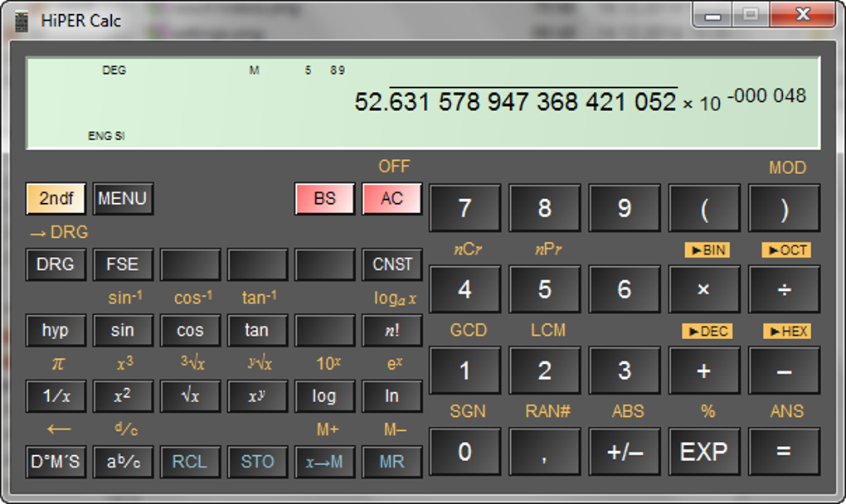Click the log key
This screenshot has width=846, height=504.
(325, 396)
